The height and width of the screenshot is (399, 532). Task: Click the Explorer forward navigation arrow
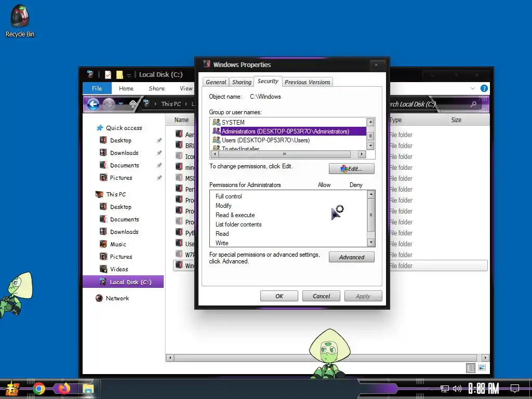pyautogui.click(x=109, y=104)
